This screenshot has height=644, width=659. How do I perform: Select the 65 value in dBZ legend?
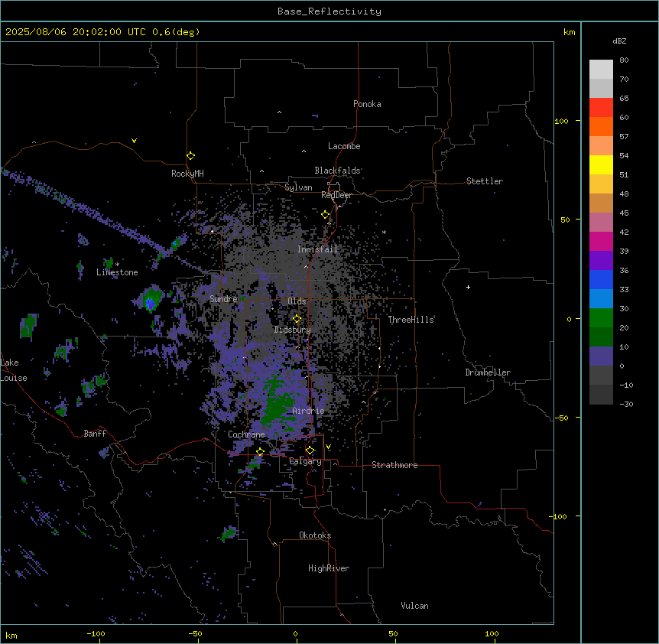pos(624,98)
